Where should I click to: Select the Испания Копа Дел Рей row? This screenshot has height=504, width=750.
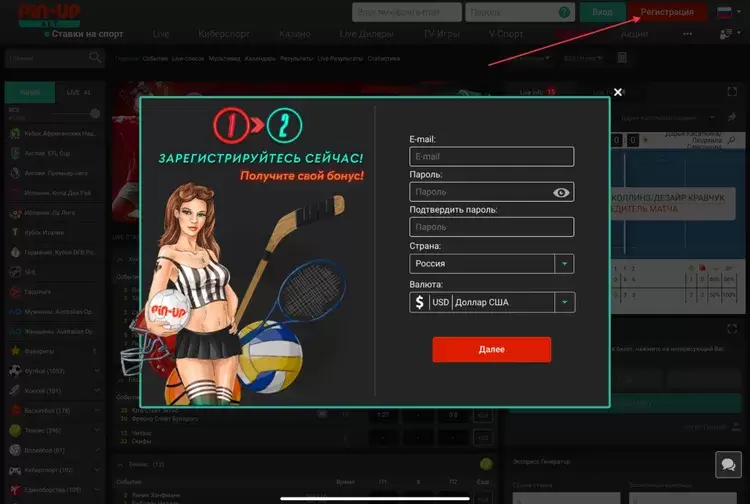55,193
